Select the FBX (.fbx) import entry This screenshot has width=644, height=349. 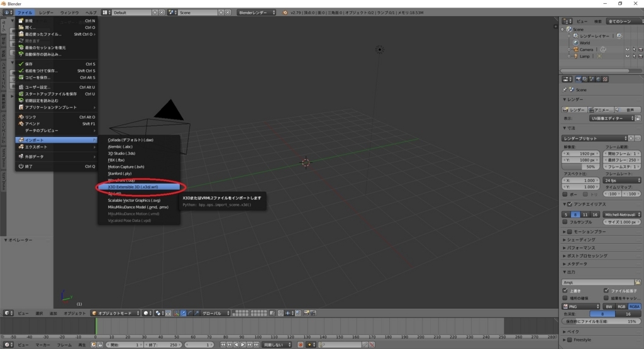(138, 160)
